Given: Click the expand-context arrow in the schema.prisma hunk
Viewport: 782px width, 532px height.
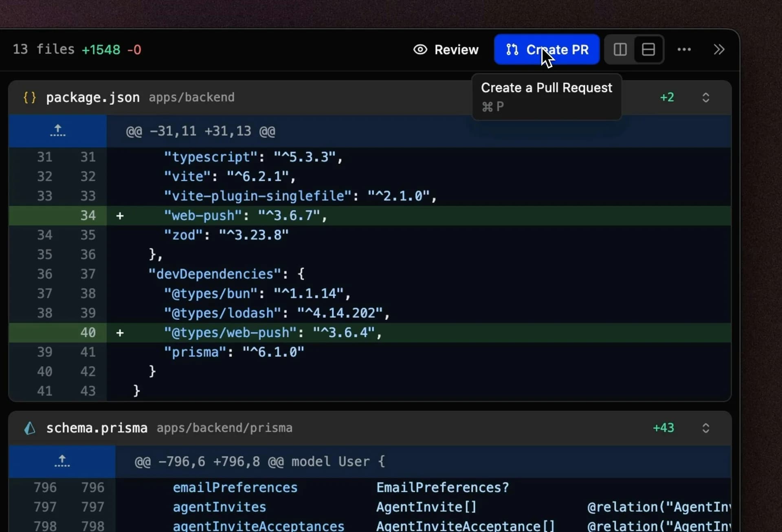Looking at the screenshot, I should [x=62, y=462].
